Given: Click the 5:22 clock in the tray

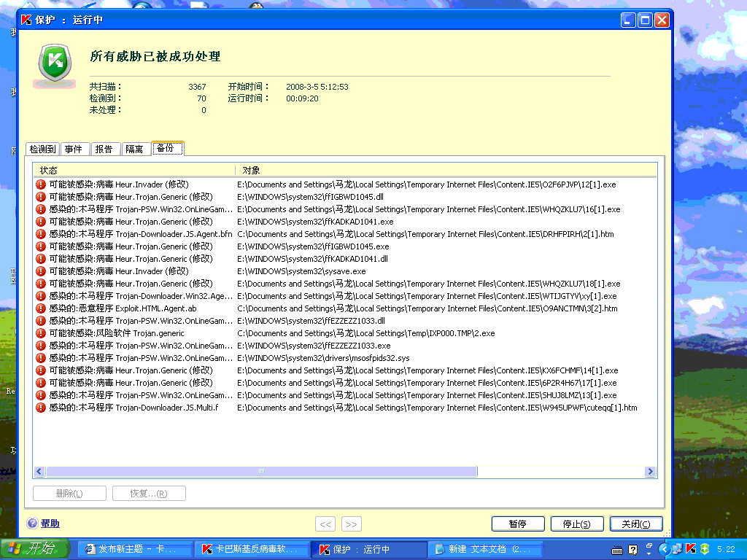Looking at the screenshot, I should pos(726,549).
